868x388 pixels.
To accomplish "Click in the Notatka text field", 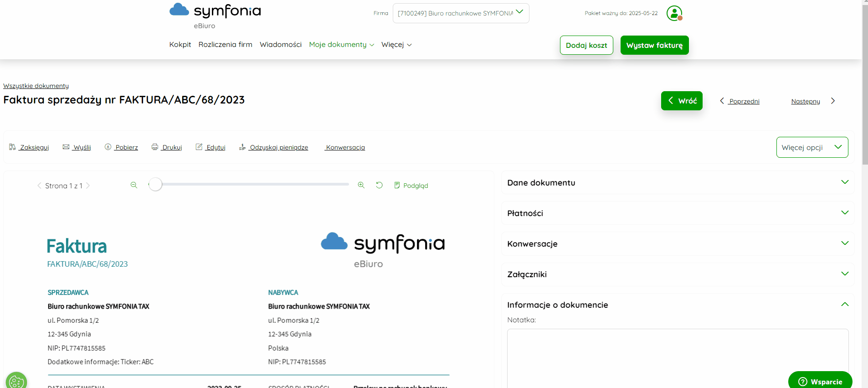I will (678, 358).
